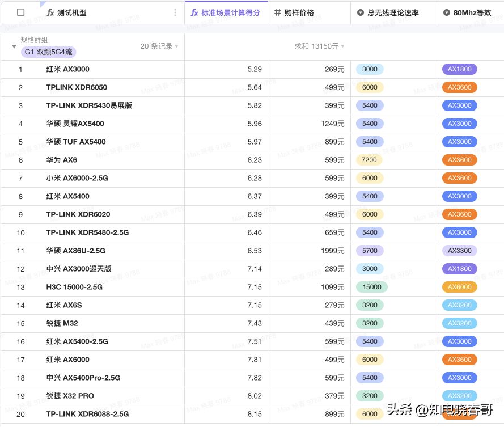Select the 标准场景计算得分 column header
This screenshot has height=427, width=504.
[226, 12]
